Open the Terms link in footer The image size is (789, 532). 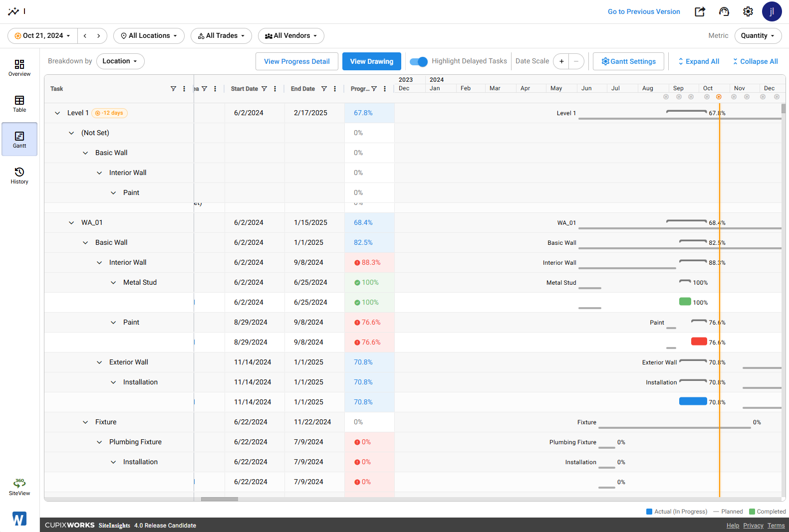(x=776, y=526)
